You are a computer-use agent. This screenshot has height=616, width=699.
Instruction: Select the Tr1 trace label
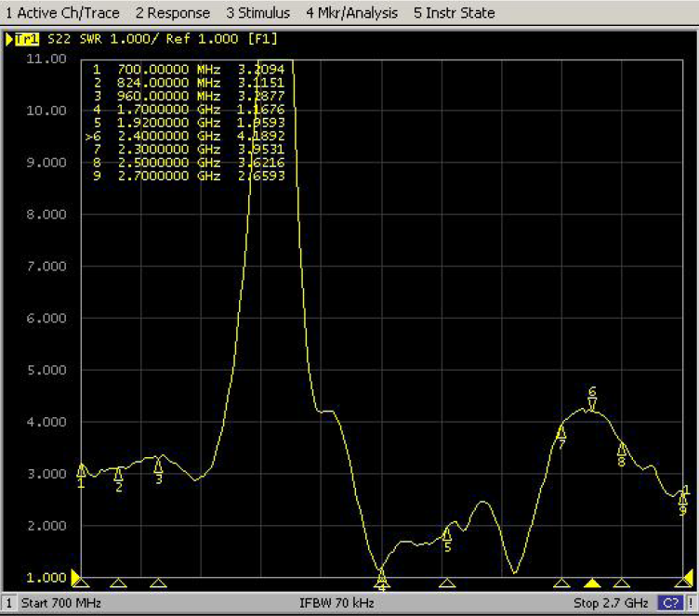[x=27, y=39]
